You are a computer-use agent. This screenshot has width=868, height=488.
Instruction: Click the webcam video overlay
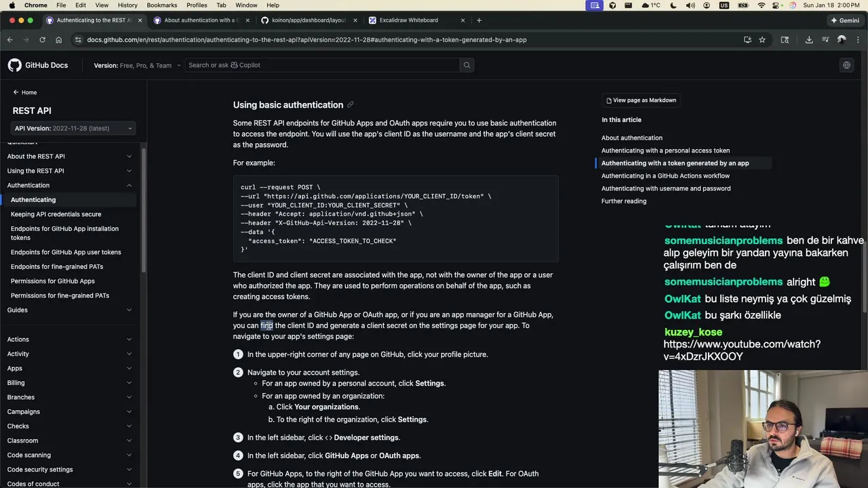point(763,428)
